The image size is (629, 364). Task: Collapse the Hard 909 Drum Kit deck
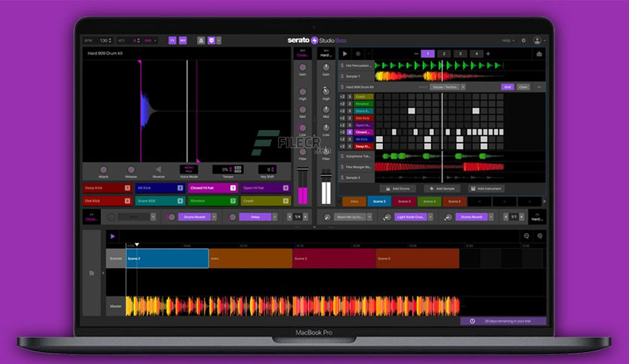point(539,87)
